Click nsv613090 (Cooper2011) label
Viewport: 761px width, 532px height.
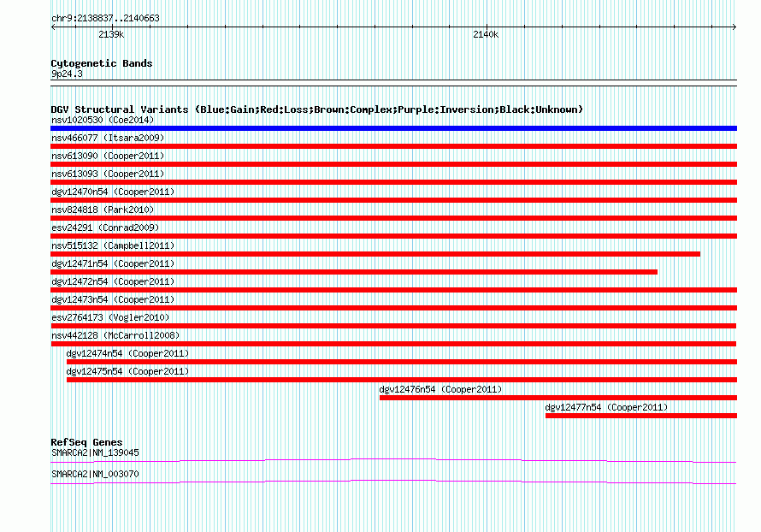point(108,156)
